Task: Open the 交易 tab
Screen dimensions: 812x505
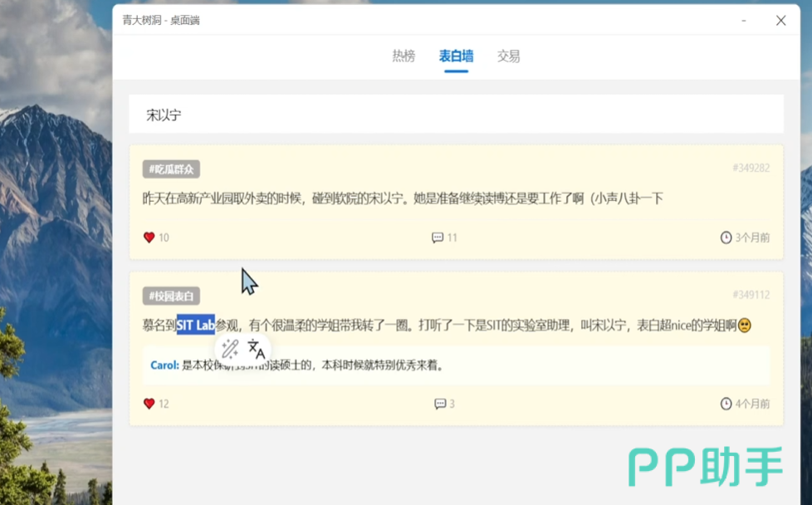Action: [x=508, y=56]
